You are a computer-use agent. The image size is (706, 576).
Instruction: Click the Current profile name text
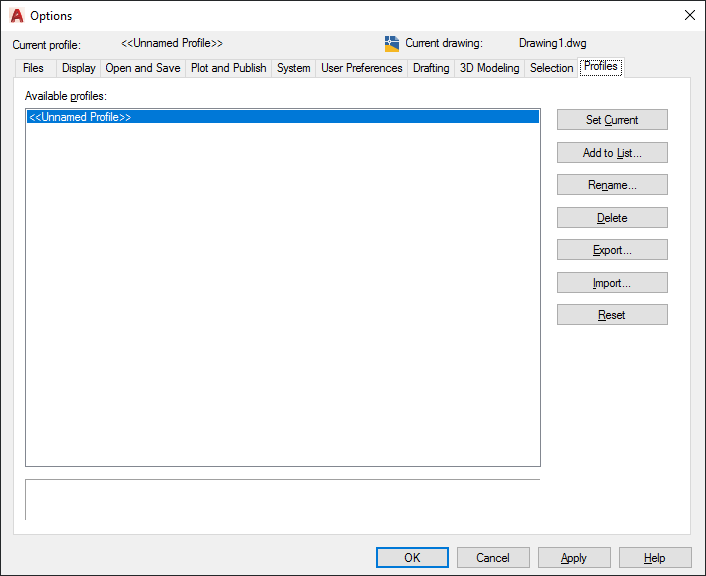172,43
